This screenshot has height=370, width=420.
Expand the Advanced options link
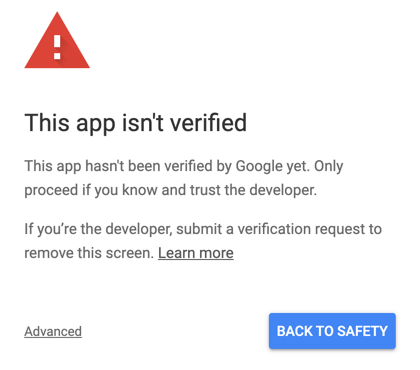tap(53, 331)
